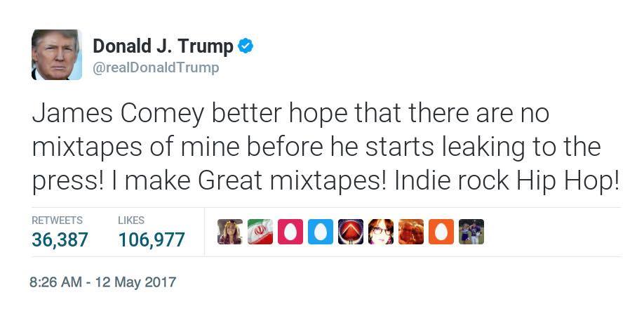The height and width of the screenshot is (323, 644).
Task: Open the 12 May 2017 date permalink
Action: click(135, 282)
